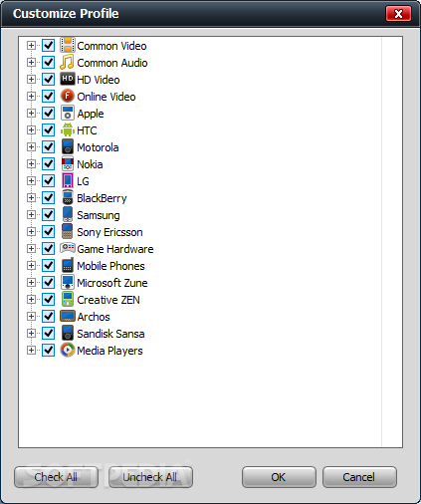This screenshot has height=504, width=421.
Task: Click the Creative ZEN green player icon
Action: [68, 299]
